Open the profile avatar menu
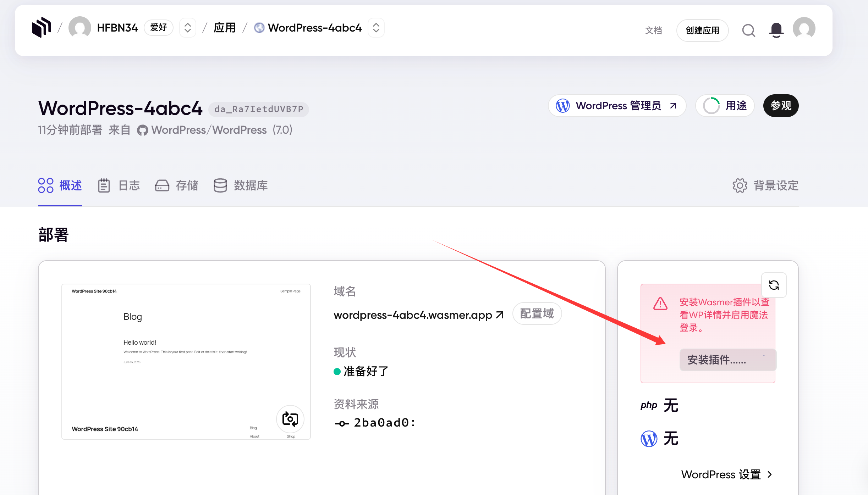The width and height of the screenshot is (868, 495). (x=804, y=28)
